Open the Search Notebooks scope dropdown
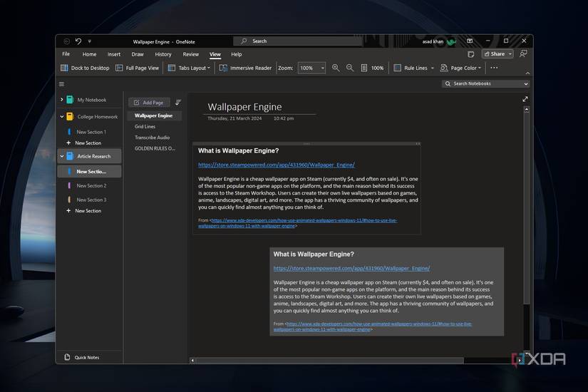588x392 pixels. pyautogui.click(x=526, y=84)
